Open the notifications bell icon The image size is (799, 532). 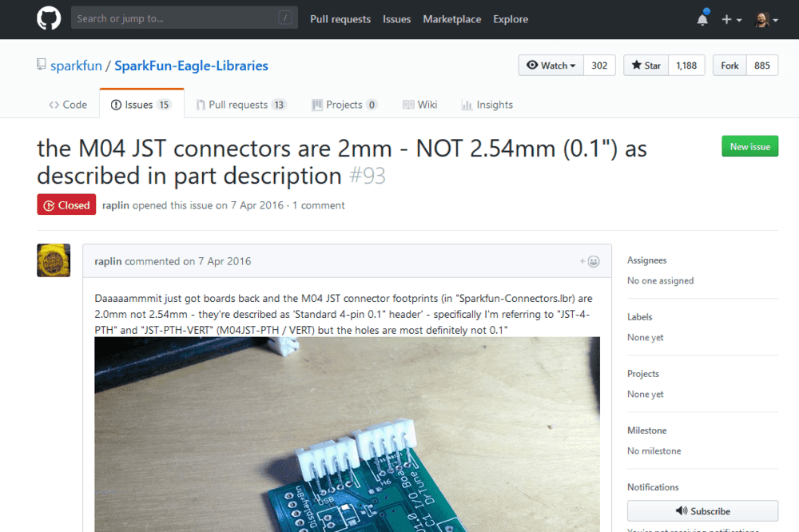point(702,19)
